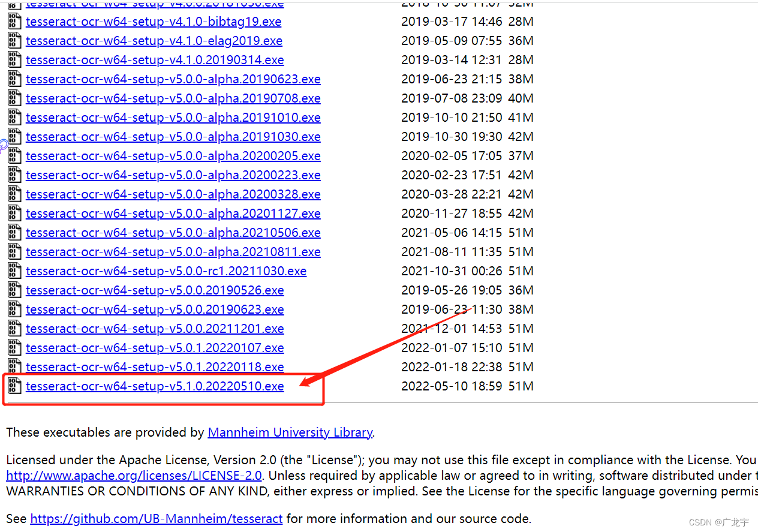Screen dimensions: 758x532
Task: Download tesseract-ocr-w64-setup-v5.0.0.20190526.exe
Action: [155, 290]
